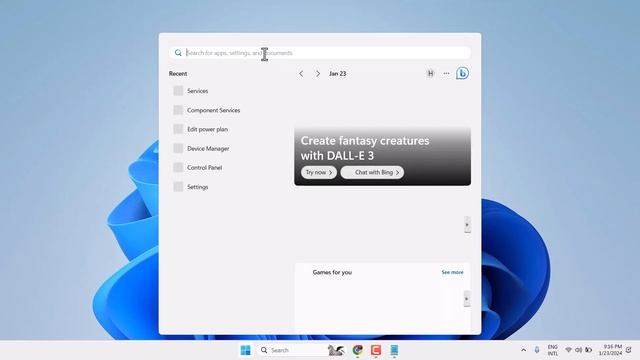Open Bing Chat via the b icon
Image resolution: width=640 pixels, height=360 pixels.
[462, 73]
